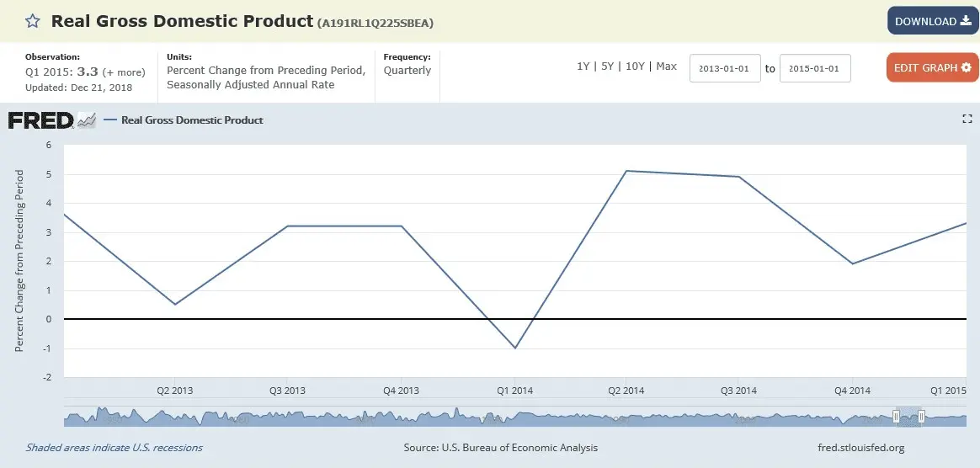Open the fred.stlouisfed.org link
980x468 pixels.
tap(860, 448)
